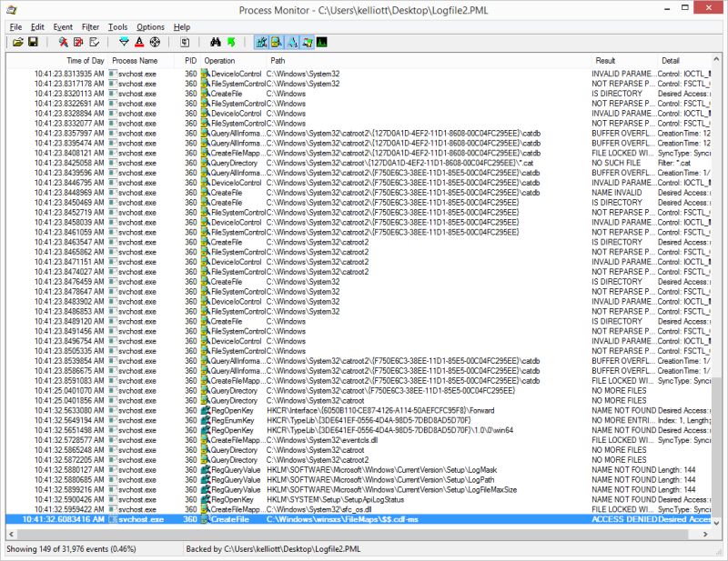Viewport: 728px width, 561px height.
Task: Toggle Show File System Activity icon
Action: [x=277, y=42]
